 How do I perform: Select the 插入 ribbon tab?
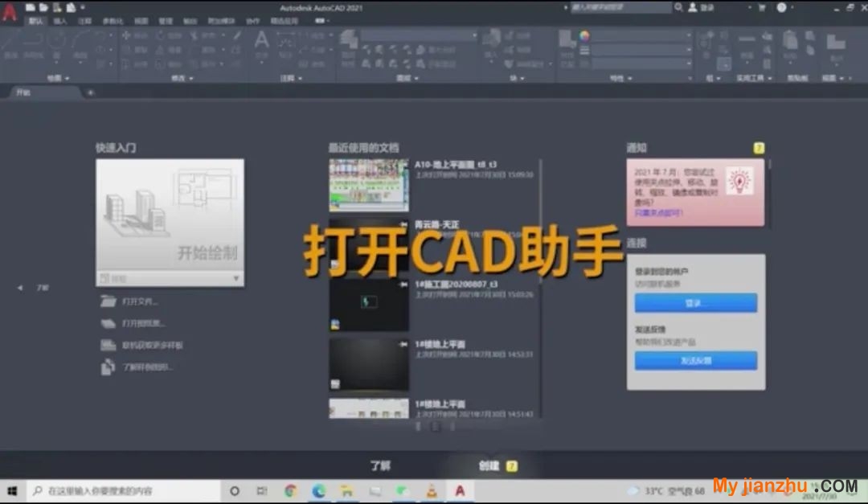point(59,21)
